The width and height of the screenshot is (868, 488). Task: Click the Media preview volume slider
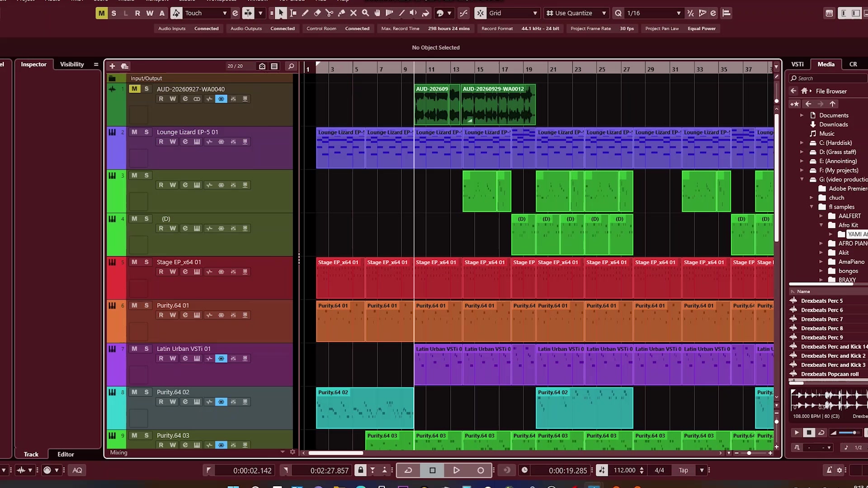[x=849, y=432]
